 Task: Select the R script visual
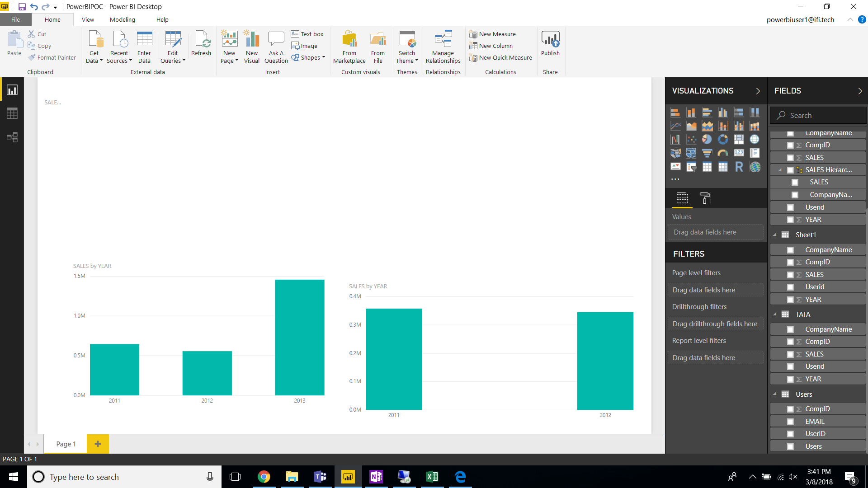tap(739, 167)
